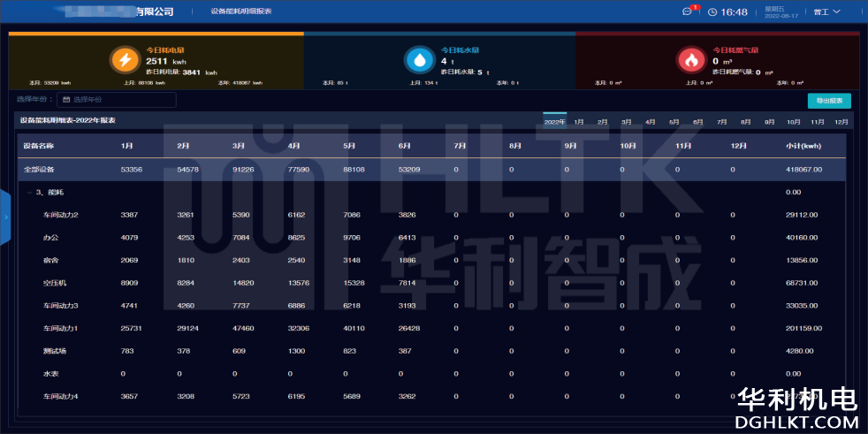Click the 小计(kwh) column header
This screenshot has height=434, width=868.
pos(804,145)
